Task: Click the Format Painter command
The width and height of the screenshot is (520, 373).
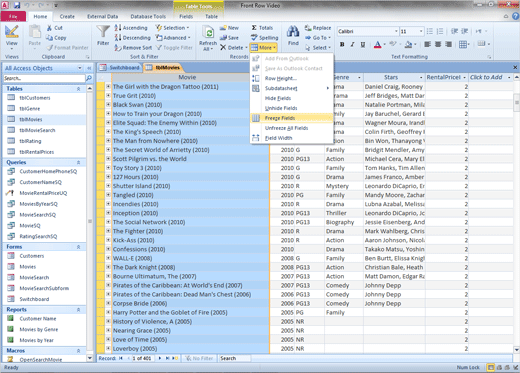Action: [x=68, y=48]
